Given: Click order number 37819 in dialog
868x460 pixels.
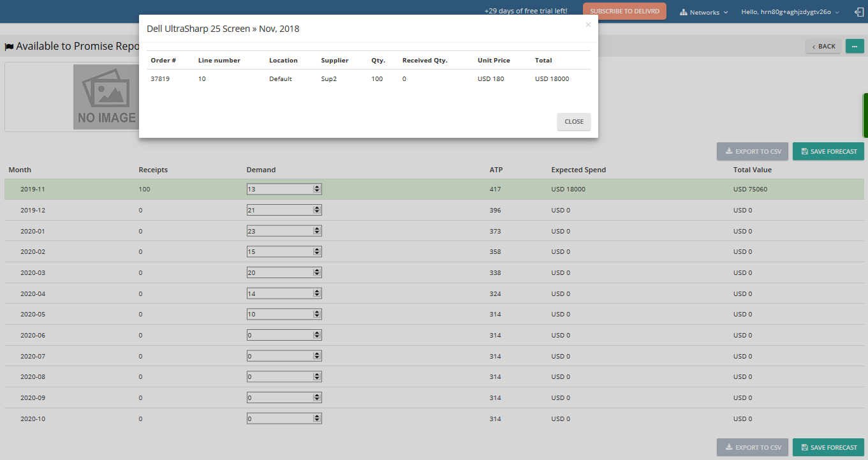Looking at the screenshot, I should pos(160,78).
